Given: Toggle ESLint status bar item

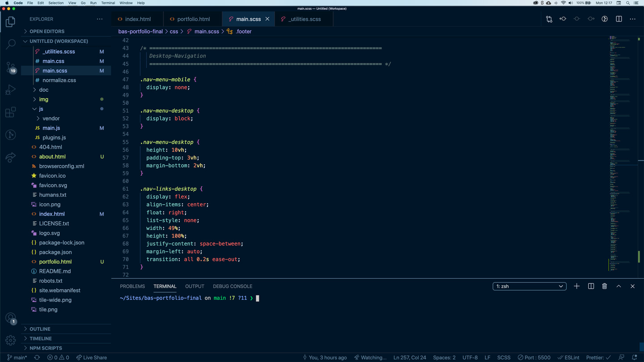Looking at the screenshot, I should tap(568, 358).
